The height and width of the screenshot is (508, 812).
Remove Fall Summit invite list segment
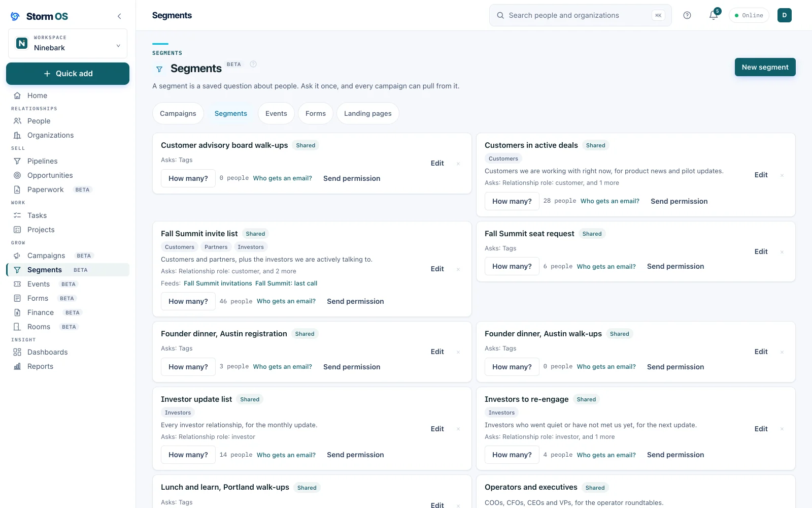(458, 269)
